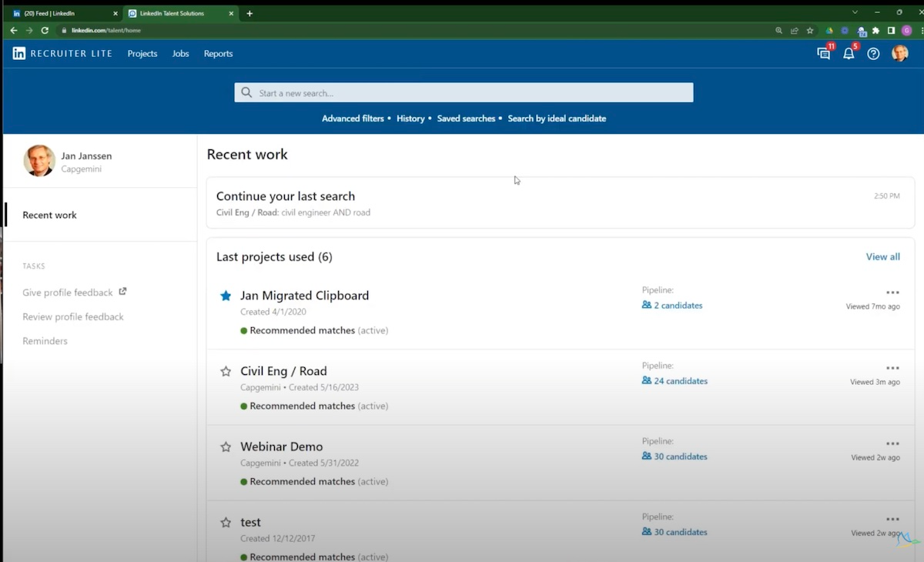Star the Webinar Demo project

point(226,447)
